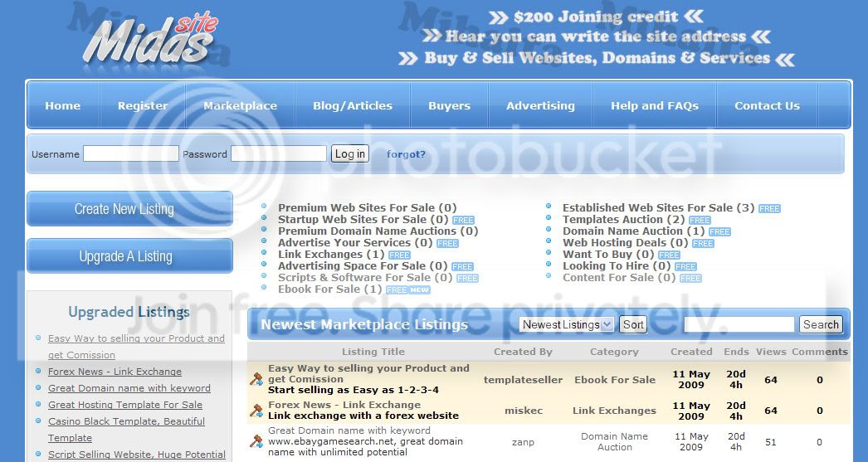Click the forgot? password link
The height and width of the screenshot is (462, 868).
pos(406,154)
